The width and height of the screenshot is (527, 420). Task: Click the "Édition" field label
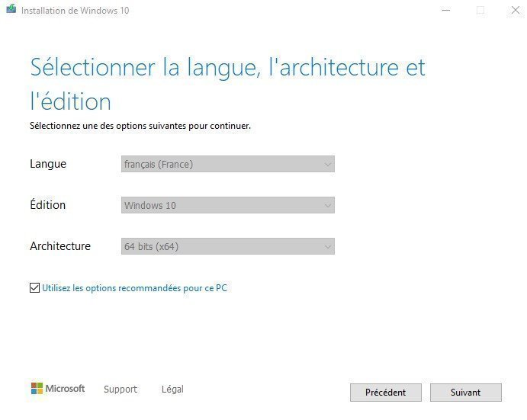pyautogui.click(x=48, y=205)
